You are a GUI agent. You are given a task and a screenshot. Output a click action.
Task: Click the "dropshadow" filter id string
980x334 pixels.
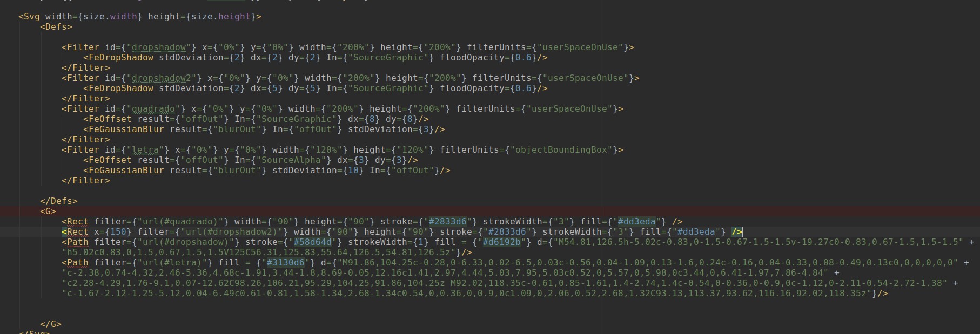[158, 47]
